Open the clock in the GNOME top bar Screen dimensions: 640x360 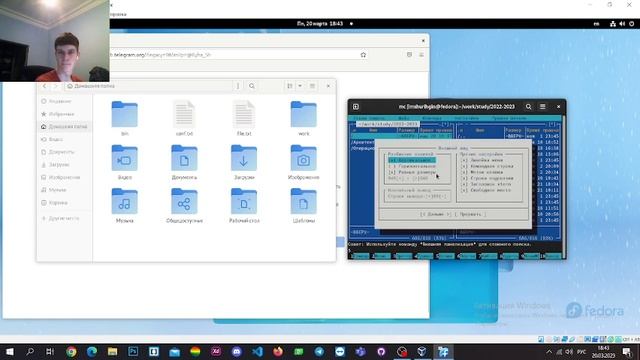[x=320, y=24]
